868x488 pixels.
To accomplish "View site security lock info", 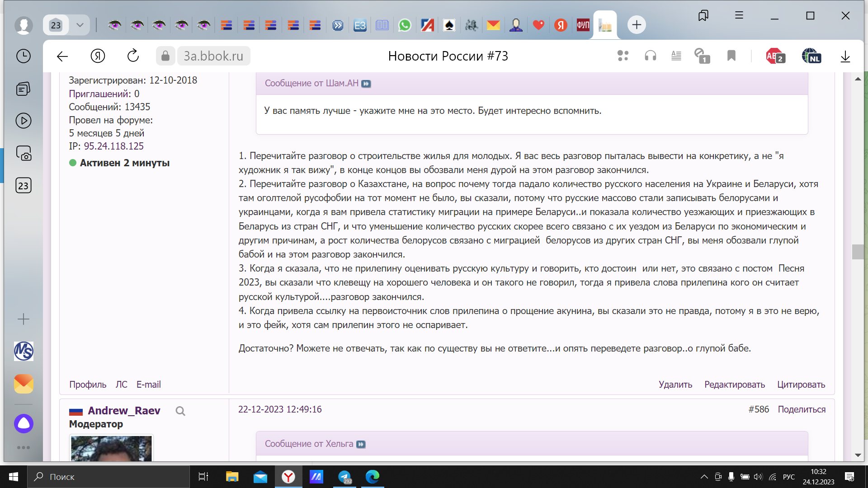I will (x=165, y=56).
